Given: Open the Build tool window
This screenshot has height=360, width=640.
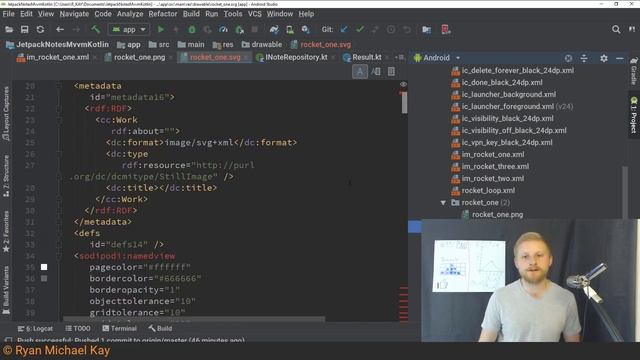Looking at the screenshot, I should click(x=160, y=329).
